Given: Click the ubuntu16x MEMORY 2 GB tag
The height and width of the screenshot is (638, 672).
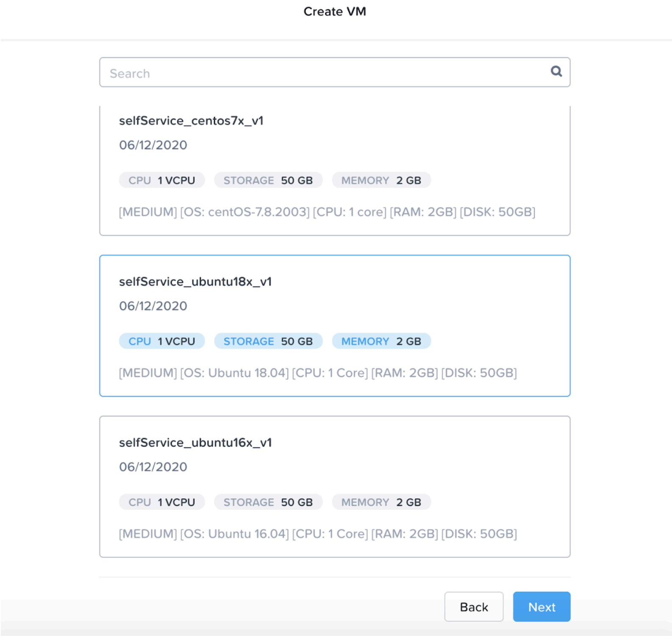Looking at the screenshot, I should point(381,502).
